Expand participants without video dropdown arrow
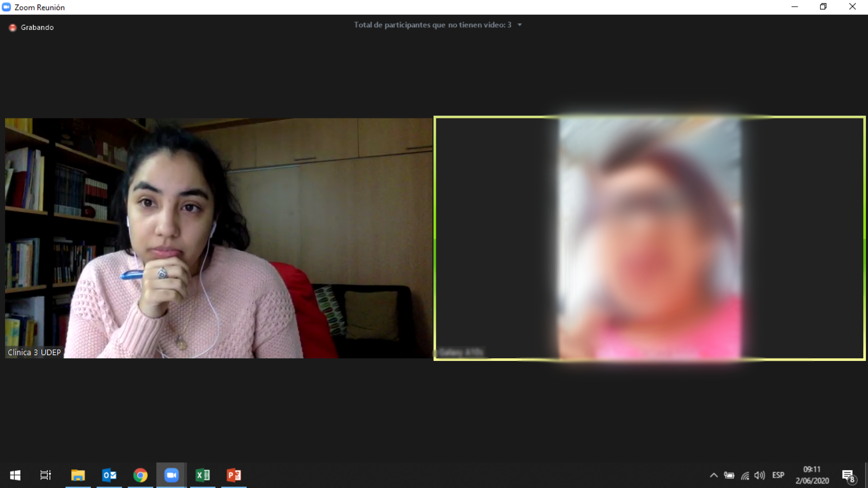Viewport: 868px width, 488px height. (519, 25)
